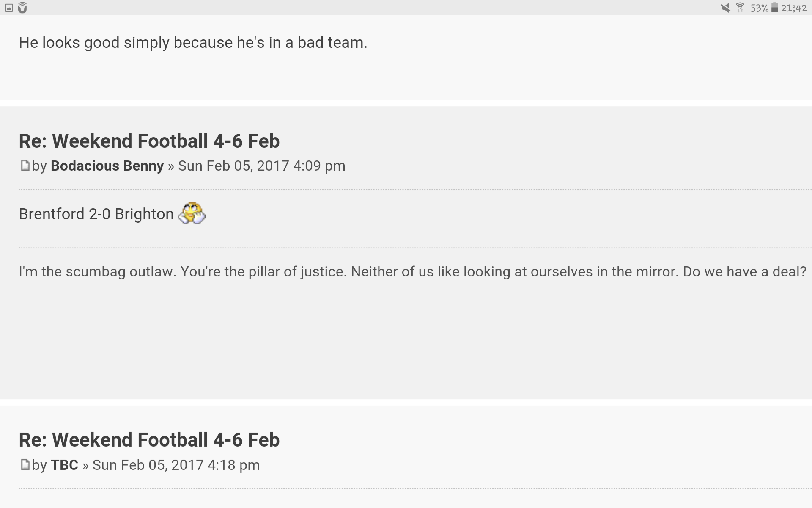The width and height of the screenshot is (812, 508).
Task: Tap the muted sound status icon
Action: point(726,8)
